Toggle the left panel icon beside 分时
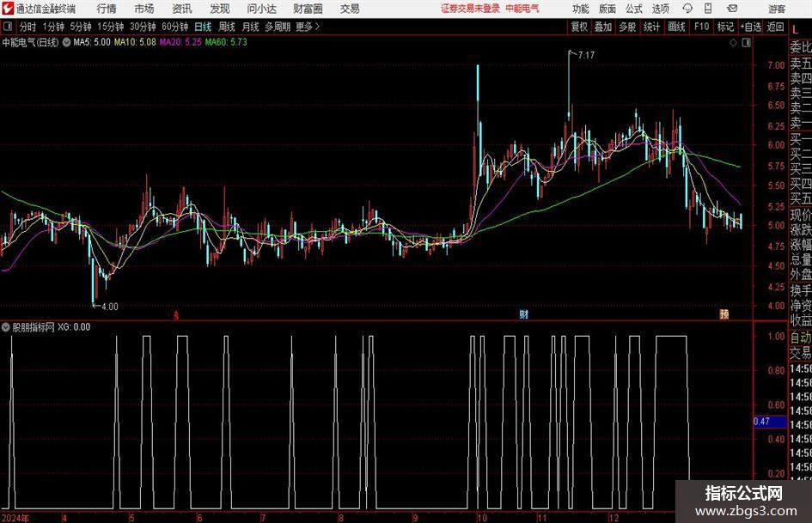Screen dimensions: 812x523 pyautogui.click(x=8, y=26)
